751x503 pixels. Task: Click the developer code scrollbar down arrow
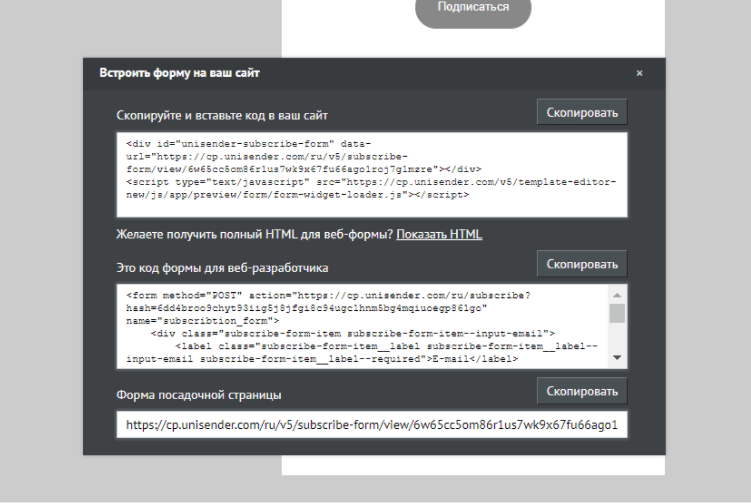617,357
